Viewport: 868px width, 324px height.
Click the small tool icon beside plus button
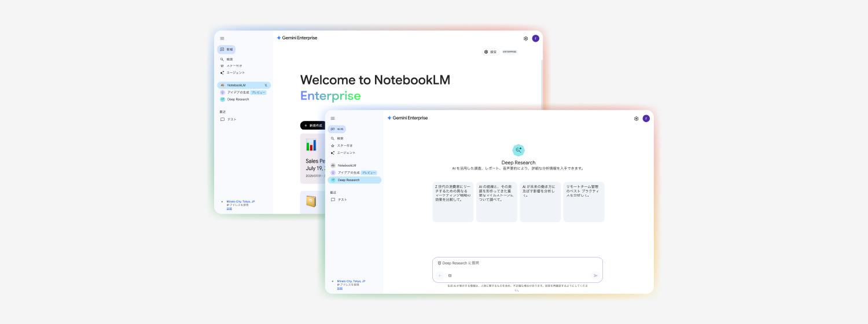[x=450, y=275]
